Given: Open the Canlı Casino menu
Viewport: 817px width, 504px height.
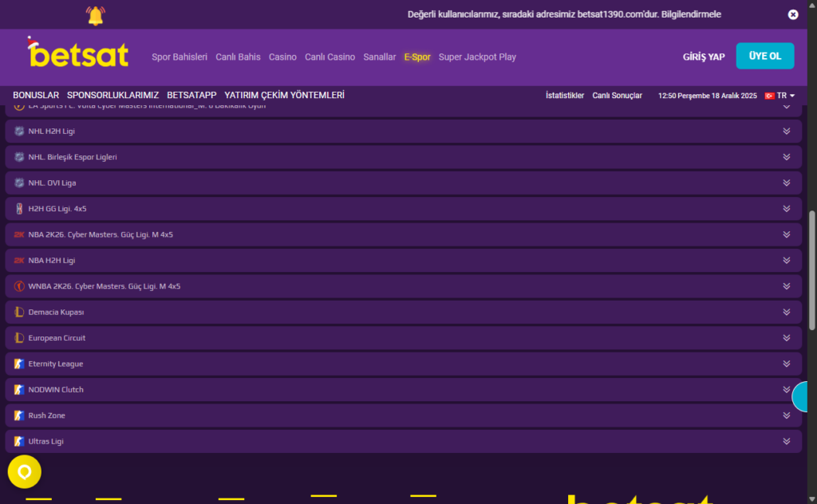Looking at the screenshot, I should coord(330,57).
